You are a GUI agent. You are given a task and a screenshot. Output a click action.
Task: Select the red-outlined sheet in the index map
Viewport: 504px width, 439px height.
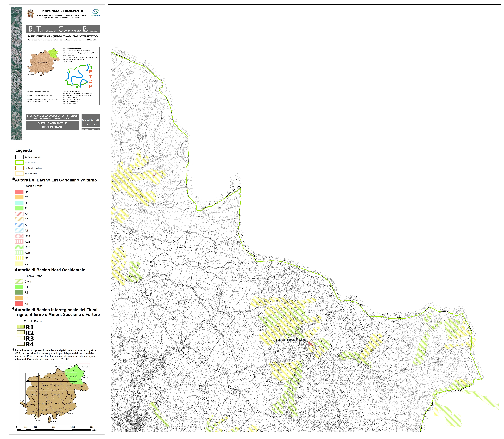(x=83, y=368)
